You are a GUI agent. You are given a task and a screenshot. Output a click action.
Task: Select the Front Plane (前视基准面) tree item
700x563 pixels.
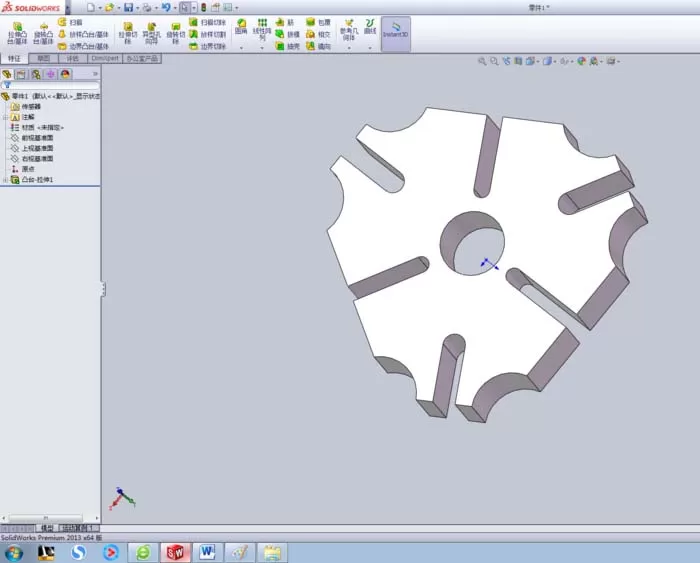[x=32, y=138]
